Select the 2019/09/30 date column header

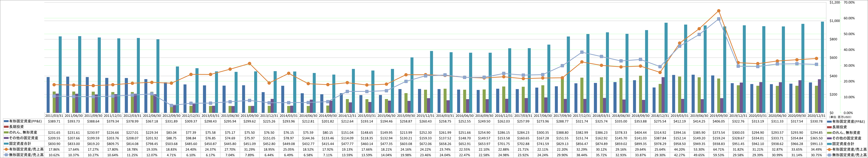point(719,115)
